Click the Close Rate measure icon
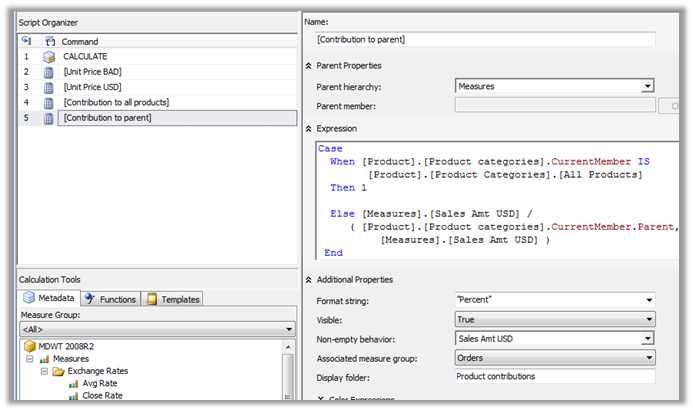The width and height of the screenshot is (693, 411). [x=73, y=395]
